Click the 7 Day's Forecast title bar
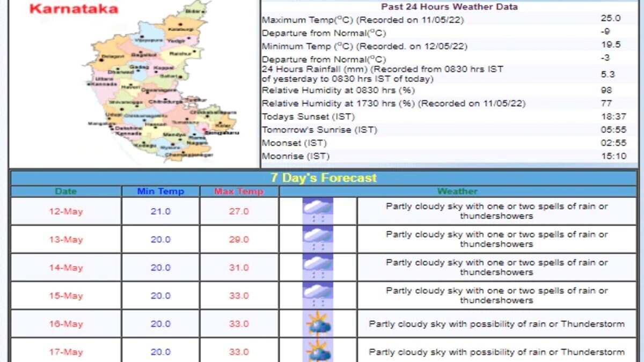 324,178
